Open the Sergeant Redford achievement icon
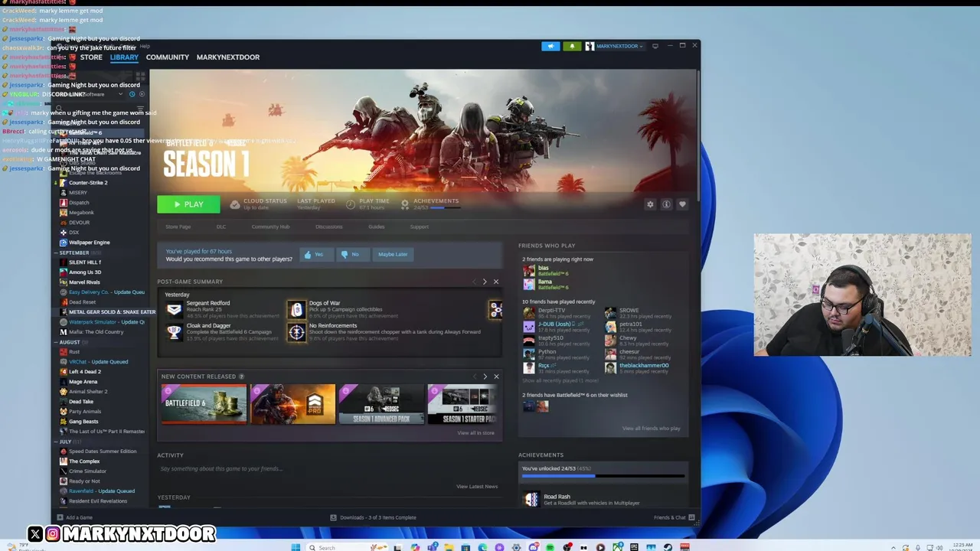The image size is (980, 551). point(175,308)
